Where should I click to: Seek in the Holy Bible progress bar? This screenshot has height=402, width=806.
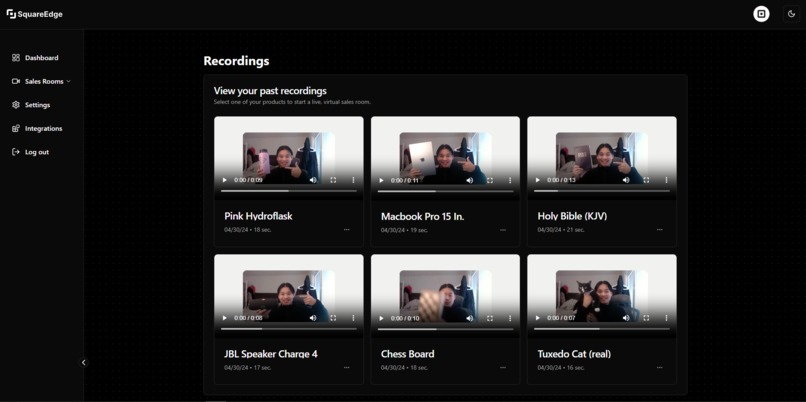(602, 191)
